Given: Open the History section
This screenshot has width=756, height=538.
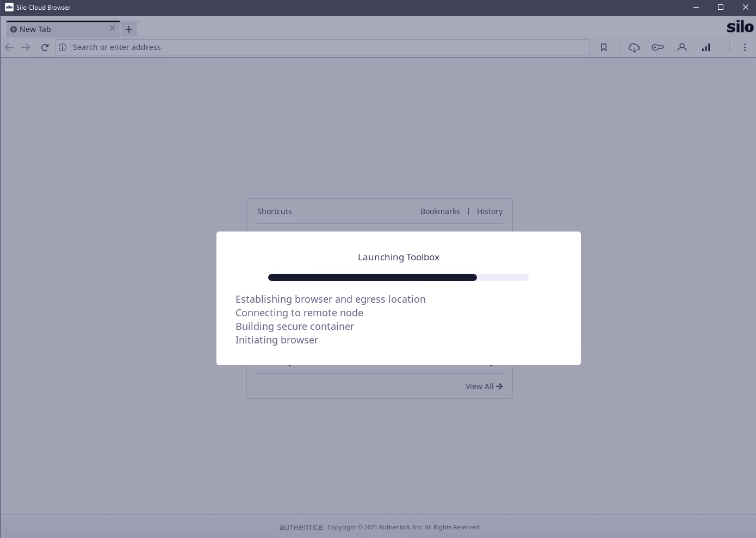Looking at the screenshot, I should coord(489,211).
